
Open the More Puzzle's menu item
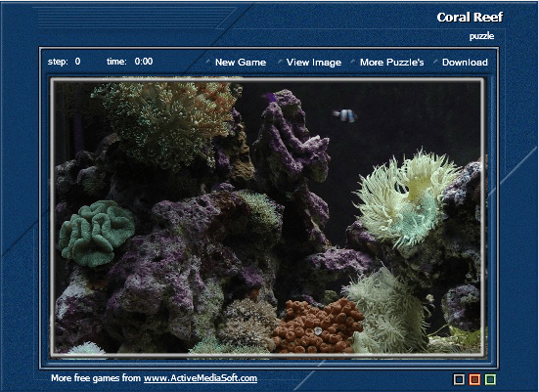point(392,63)
